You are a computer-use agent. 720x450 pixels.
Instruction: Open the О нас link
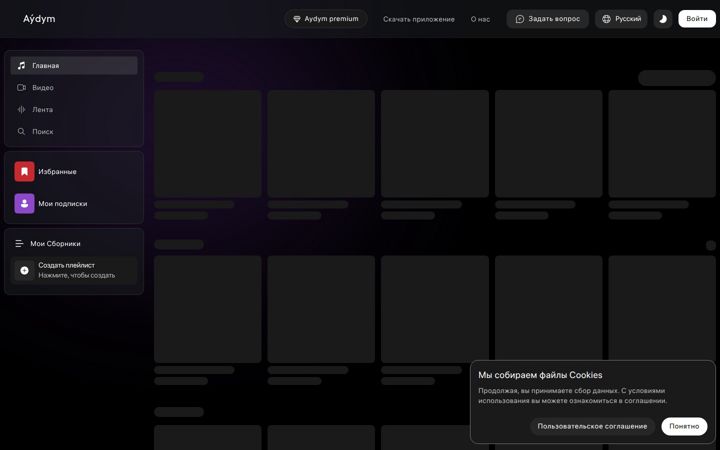coord(480,19)
